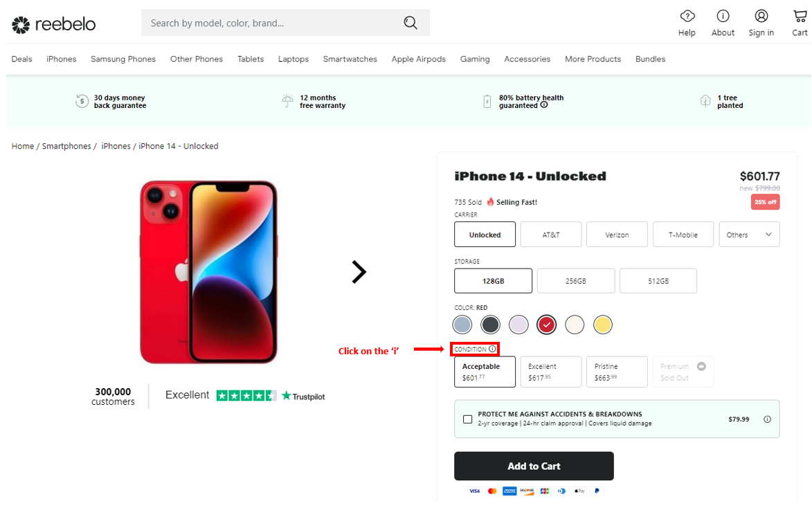The image size is (812, 510).
Task: Click the About info icon
Action: 723,17
